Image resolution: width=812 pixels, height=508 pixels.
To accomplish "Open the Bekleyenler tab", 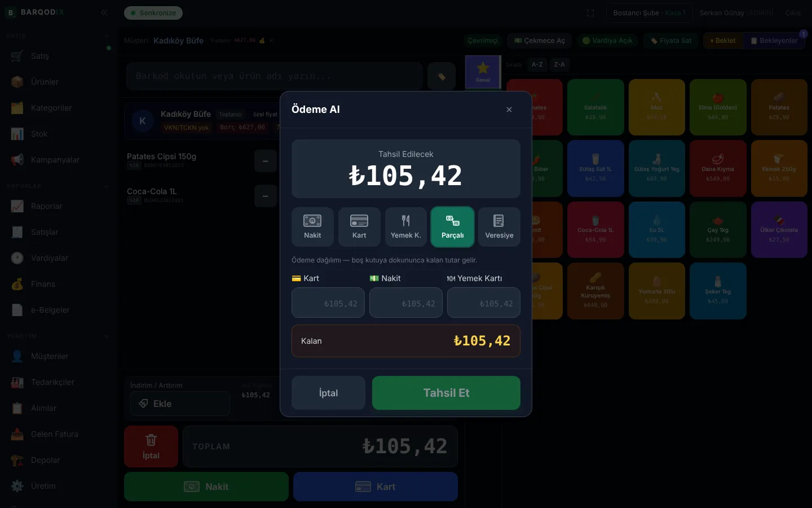I will (774, 41).
